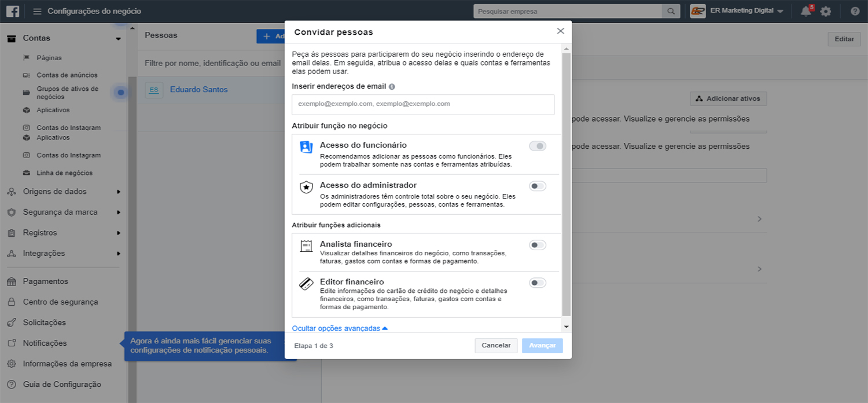
Task: Open the notifications bell icon
Action: (806, 12)
